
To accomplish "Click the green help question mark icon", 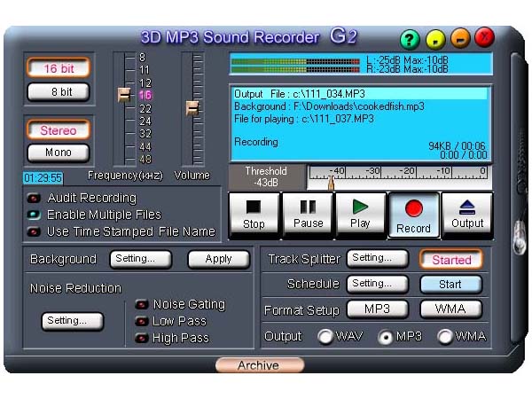I will (x=410, y=40).
